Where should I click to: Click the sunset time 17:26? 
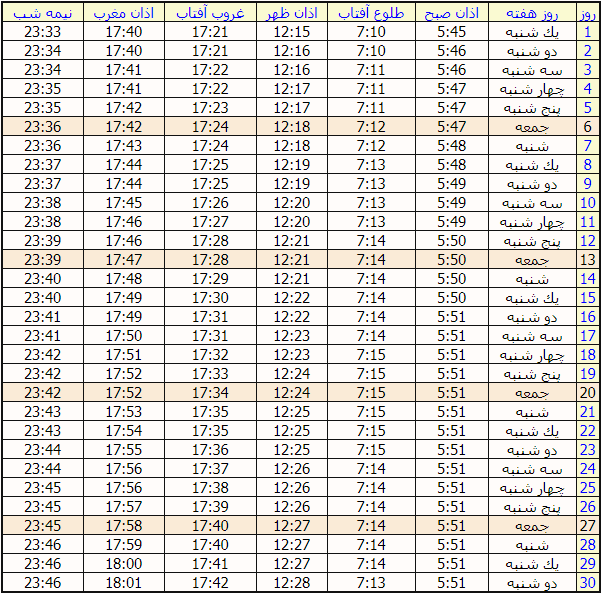210,202
